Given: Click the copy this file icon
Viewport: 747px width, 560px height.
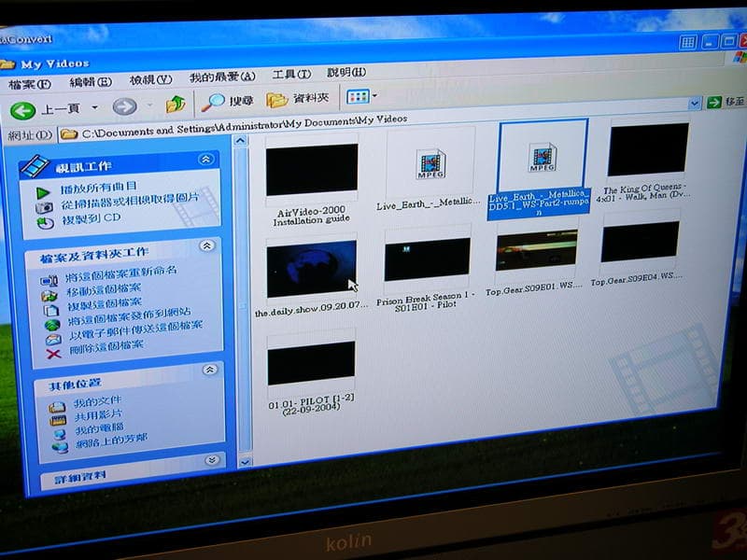Looking at the screenshot, I should (51, 311).
